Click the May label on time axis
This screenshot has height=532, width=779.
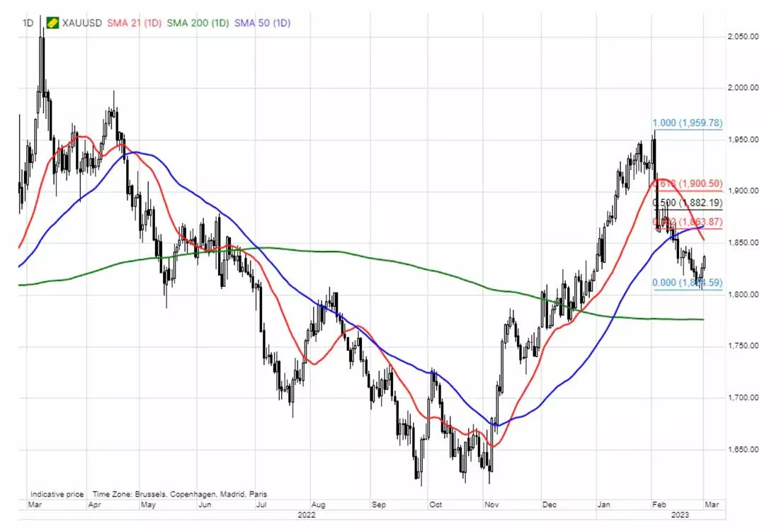click(x=149, y=504)
